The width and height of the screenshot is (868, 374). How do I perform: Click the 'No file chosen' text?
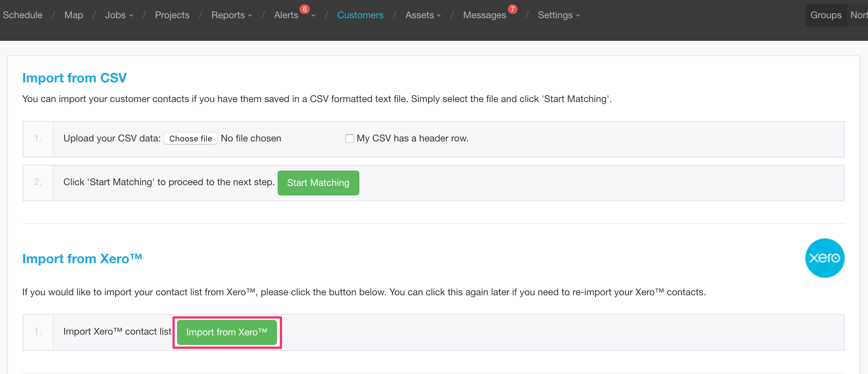coord(251,139)
